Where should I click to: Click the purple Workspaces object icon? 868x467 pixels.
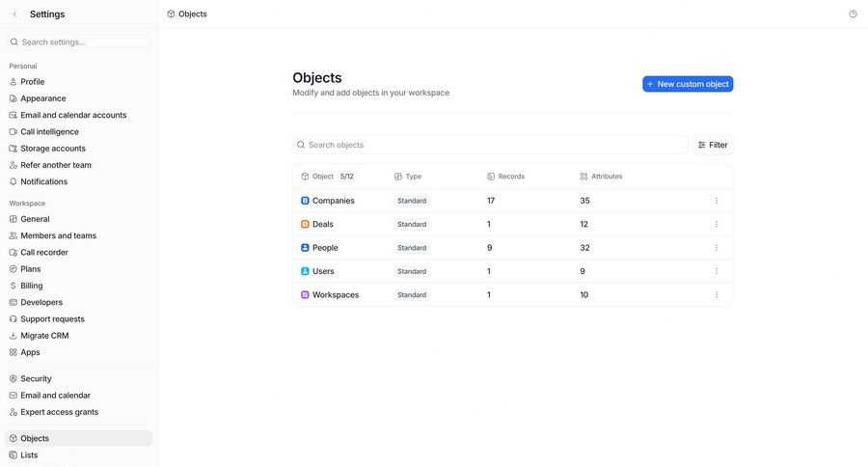(x=305, y=294)
